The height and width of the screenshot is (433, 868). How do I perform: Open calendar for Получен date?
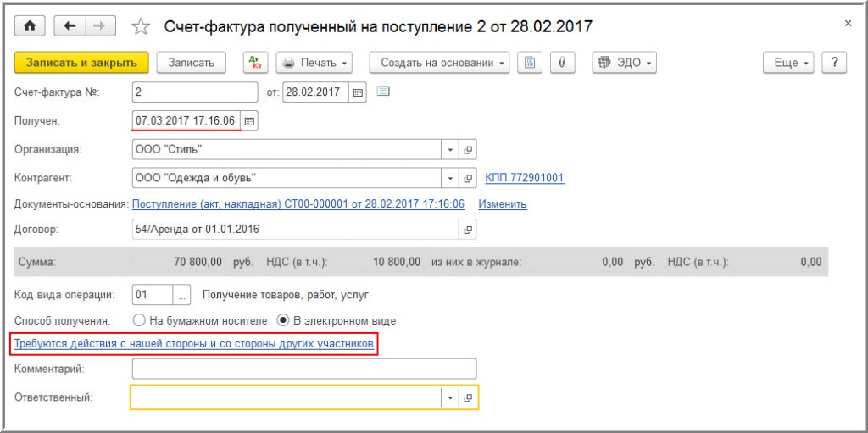(250, 121)
